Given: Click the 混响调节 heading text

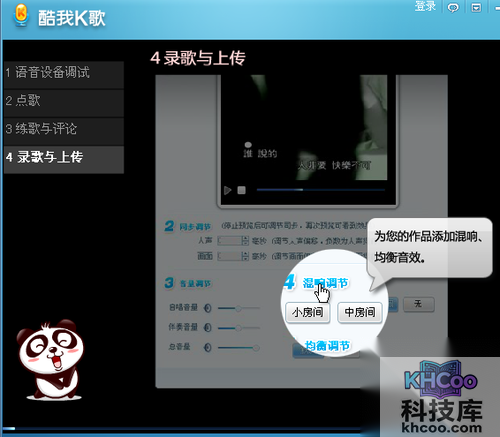Looking at the screenshot, I should click(325, 283).
